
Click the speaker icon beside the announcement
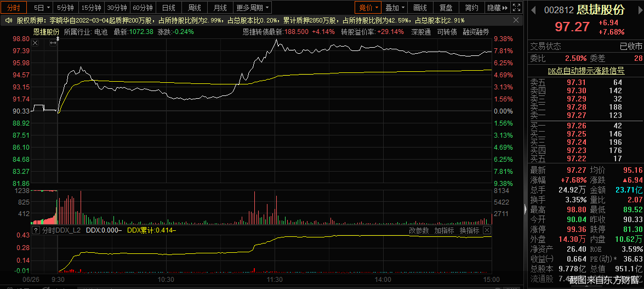click(9, 20)
